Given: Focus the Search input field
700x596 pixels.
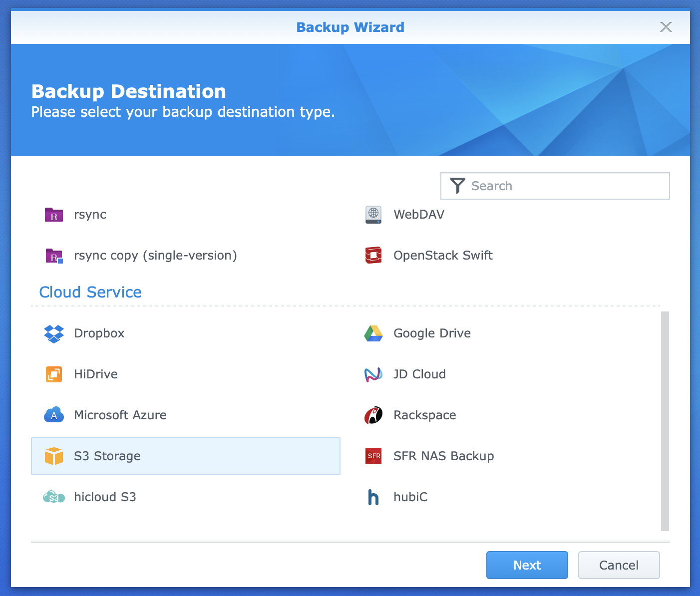Looking at the screenshot, I should [x=555, y=186].
